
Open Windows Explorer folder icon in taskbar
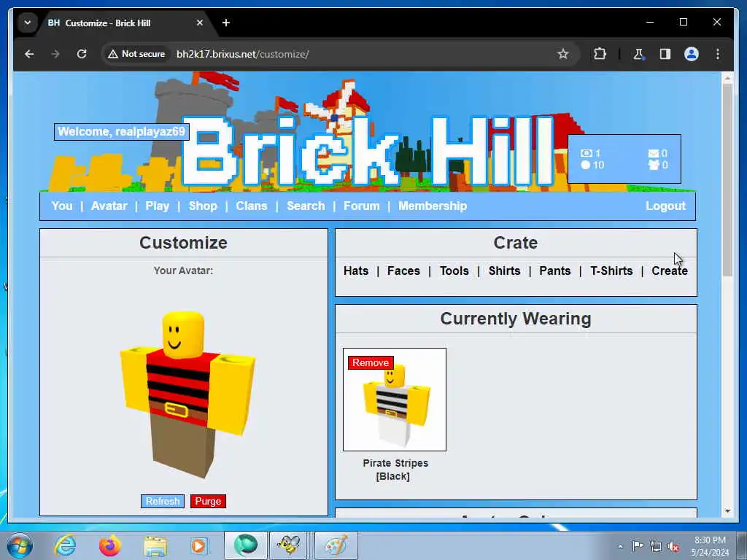pos(155,546)
